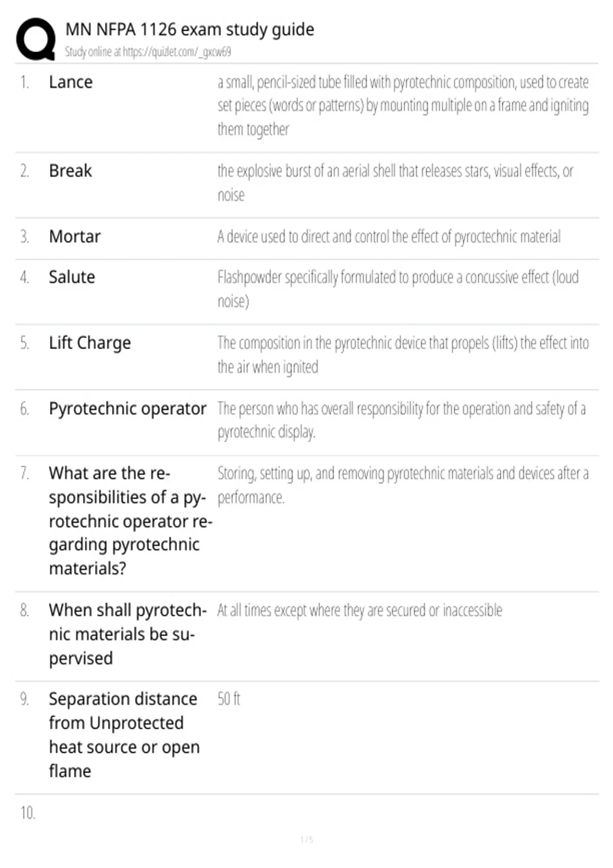Select the term Lift Charge
The width and height of the screenshot is (613, 868).
(90, 343)
